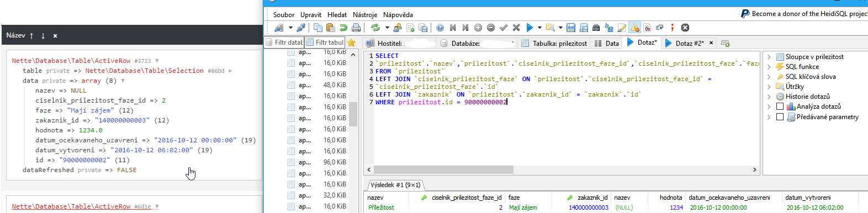Screen dimensions: 868x213
Task: Click the yellow favorites star icon
Action: [351, 42]
